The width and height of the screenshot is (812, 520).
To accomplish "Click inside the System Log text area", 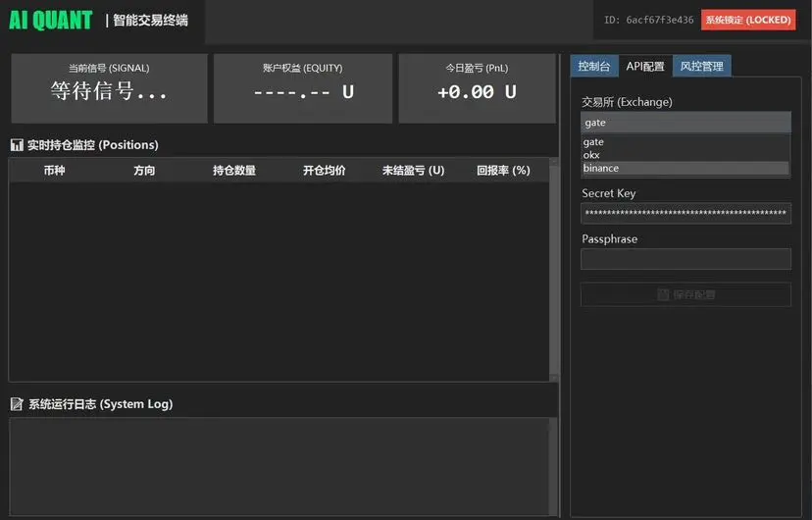I will (279, 466).
